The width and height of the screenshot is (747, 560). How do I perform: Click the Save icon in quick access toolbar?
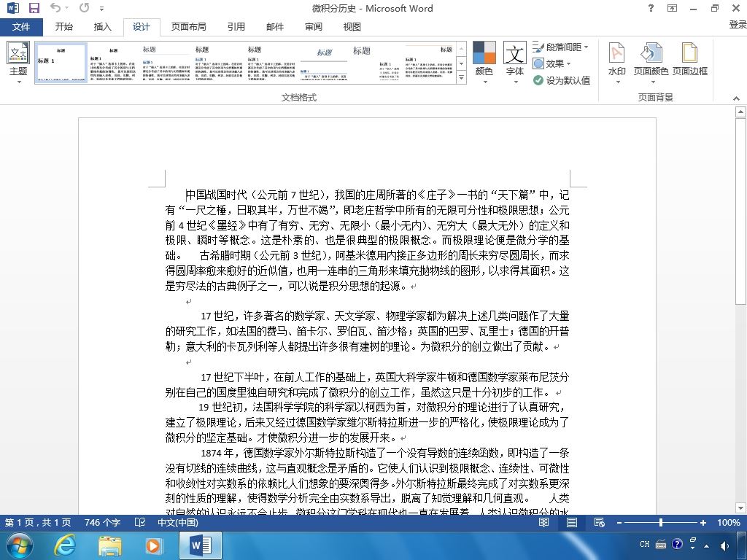tap(34, 7)
